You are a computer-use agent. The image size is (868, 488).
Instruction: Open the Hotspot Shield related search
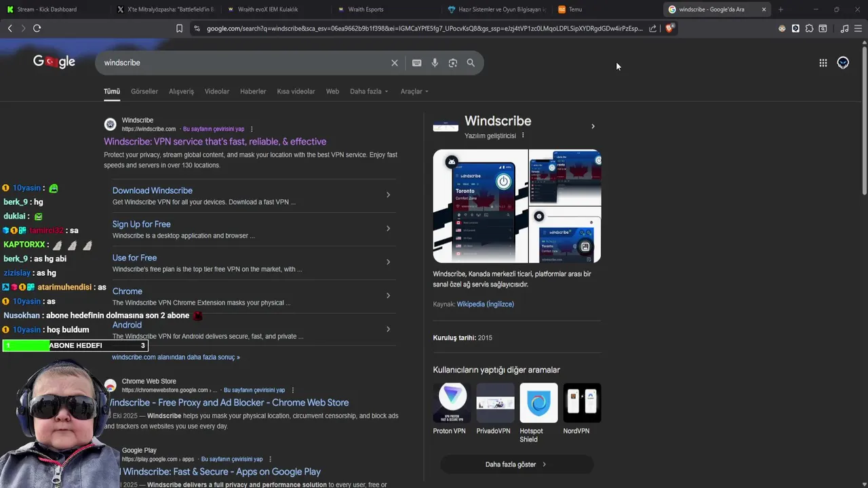(538, 413)
